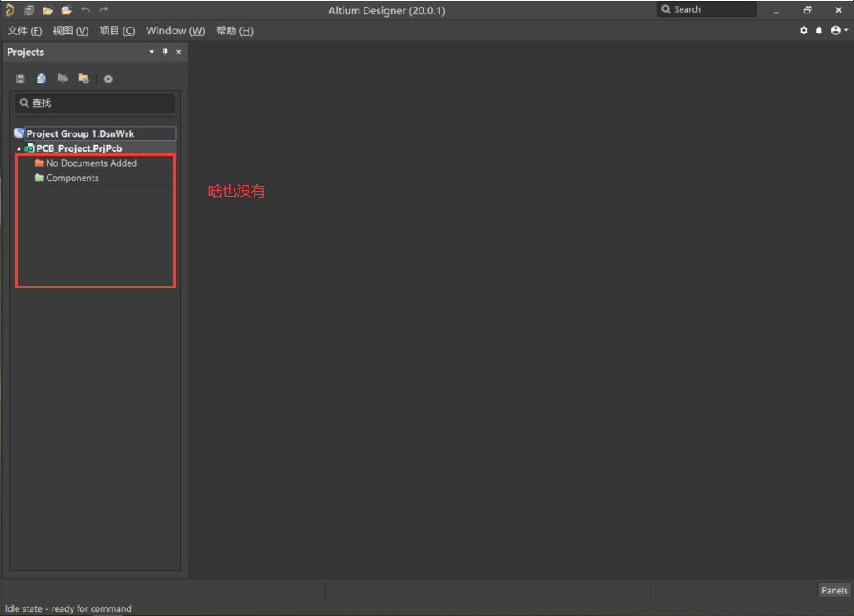854x616 pixels.
Task: Redo the last action
Action: coord(103,10)
